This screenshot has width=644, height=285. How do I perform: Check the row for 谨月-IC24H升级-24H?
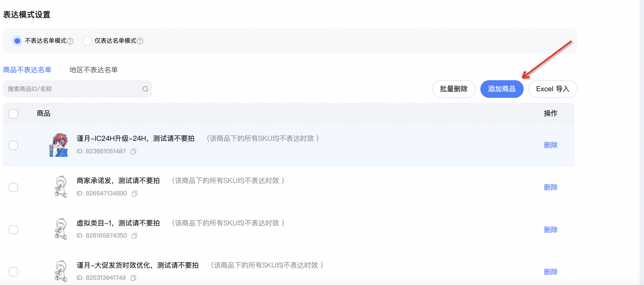13,145
